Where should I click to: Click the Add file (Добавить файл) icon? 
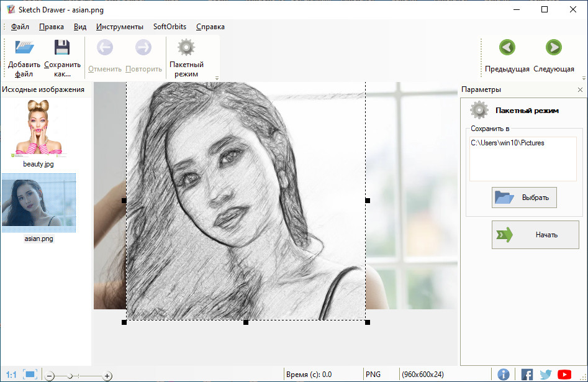click(24, 48)
